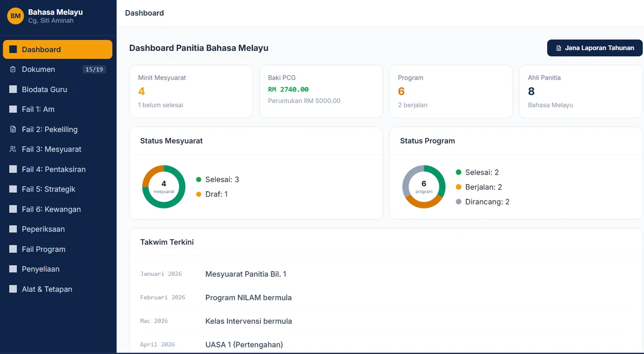Click the RM 2740.00 balance amount
The width and height of the screenshot is (644, 354).
[288, 89]
